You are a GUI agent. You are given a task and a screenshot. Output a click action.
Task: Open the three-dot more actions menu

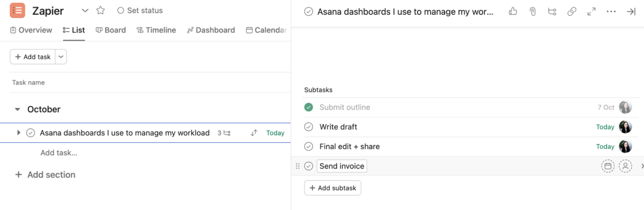[611, 11]
